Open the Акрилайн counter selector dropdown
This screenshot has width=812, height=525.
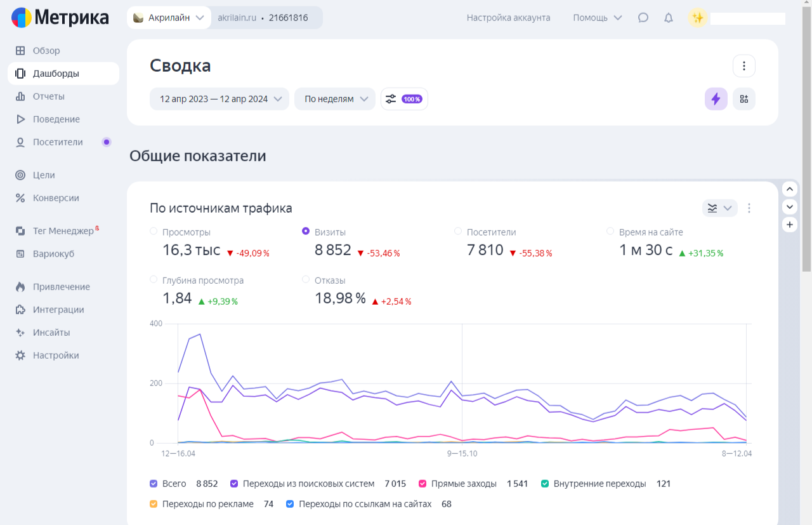pos(170,18)
